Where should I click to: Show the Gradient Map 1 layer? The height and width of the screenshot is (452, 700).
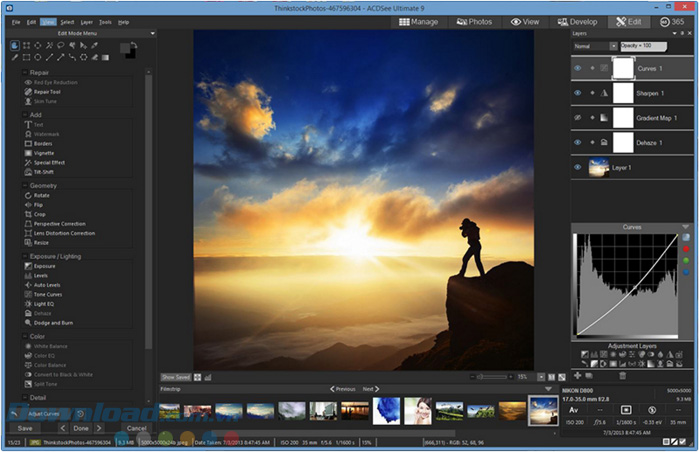click(x=576, y=118)
